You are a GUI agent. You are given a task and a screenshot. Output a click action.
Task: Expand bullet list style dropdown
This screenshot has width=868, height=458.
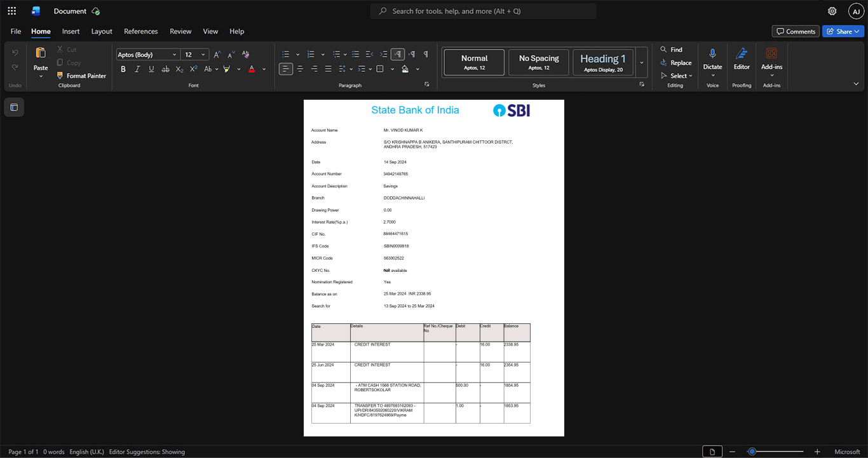(x=297, y=55)
